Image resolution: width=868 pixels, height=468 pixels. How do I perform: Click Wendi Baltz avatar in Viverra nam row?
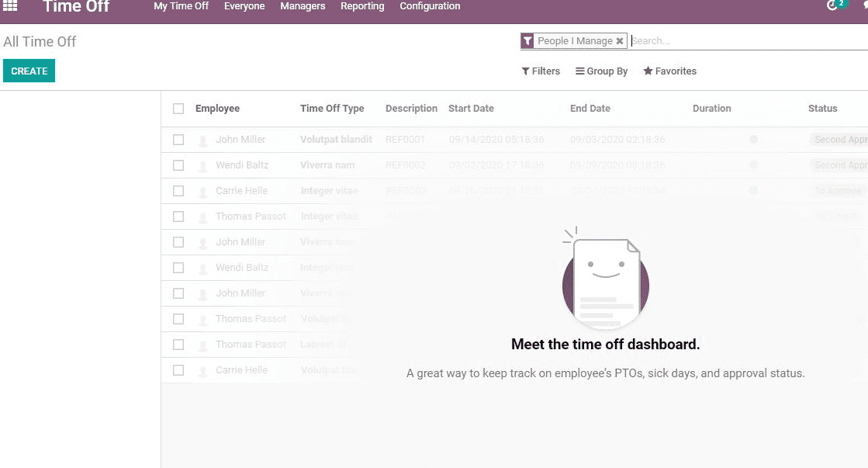pyautogui.click(x=203, y=165)
